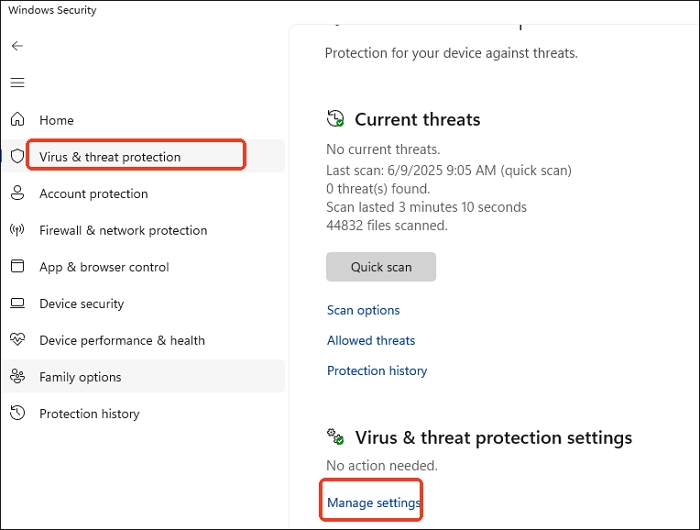Open the hamburger navigation menu

tap(17, 83)
